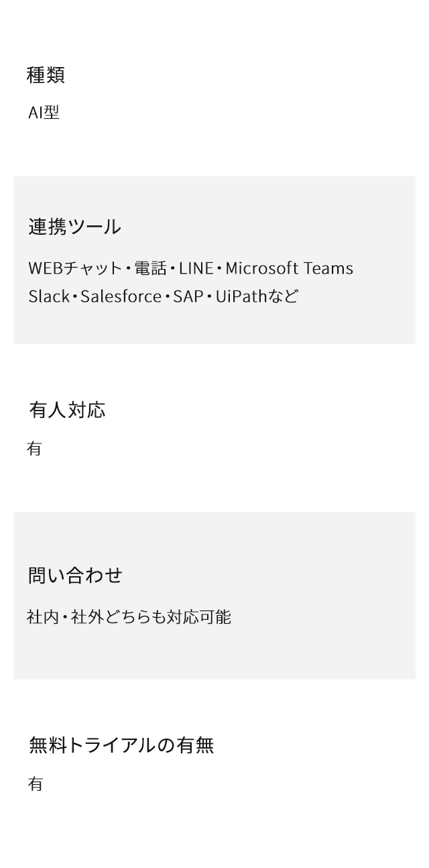Click 社内 in the inquiry description
The image size is (429, 868).
coord(42,617)
